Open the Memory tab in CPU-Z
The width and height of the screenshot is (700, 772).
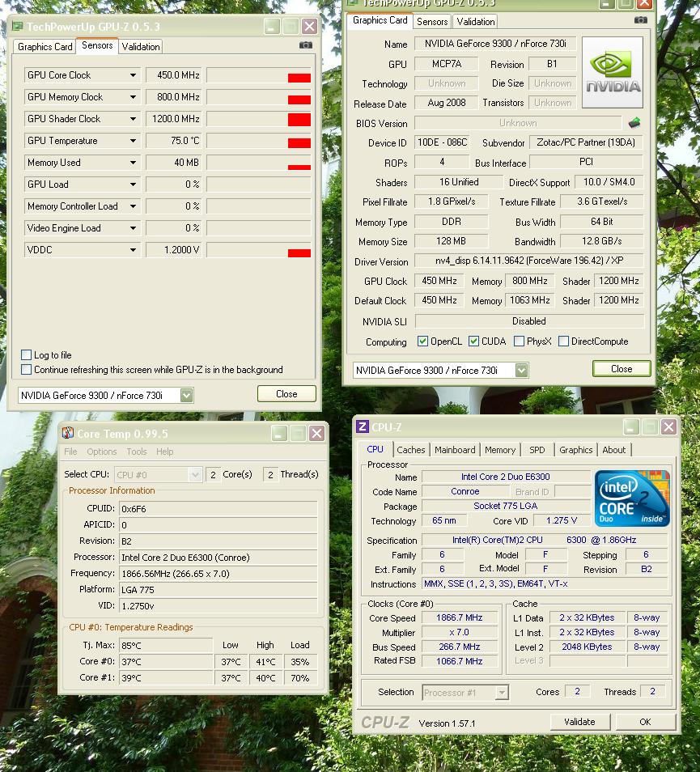pos(499,449)
